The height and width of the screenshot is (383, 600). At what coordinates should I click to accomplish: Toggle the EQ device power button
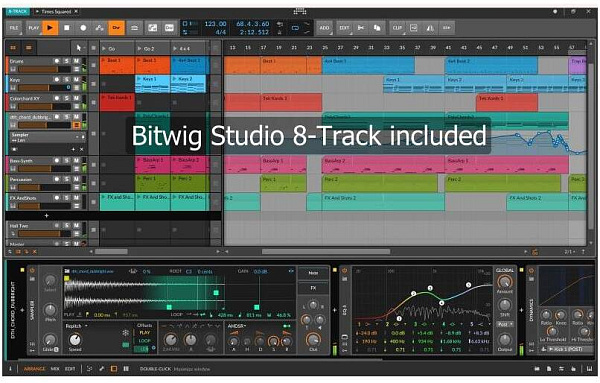[x=344, y=271]
